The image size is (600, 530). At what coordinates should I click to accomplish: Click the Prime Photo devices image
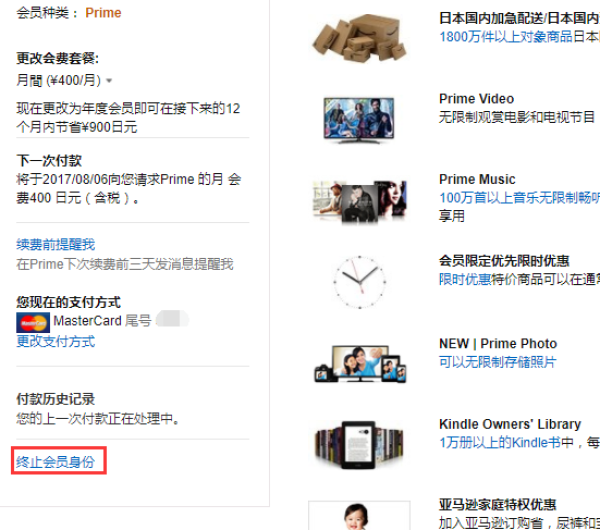point(360,364)
